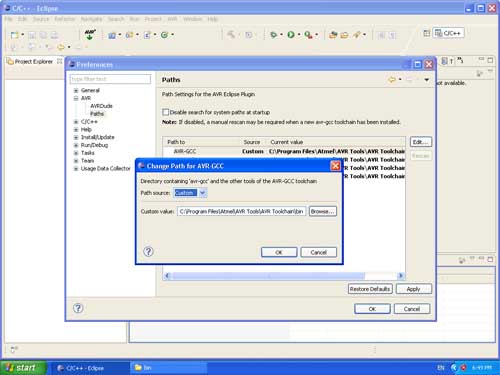Screen dimensions: 500x375
Task: Open the New wizard dropdown arrow
Action: coord(23,35)
